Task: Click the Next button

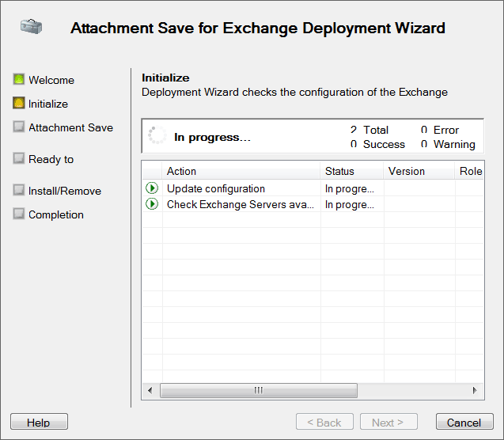Action: click(x=388, y=421)
